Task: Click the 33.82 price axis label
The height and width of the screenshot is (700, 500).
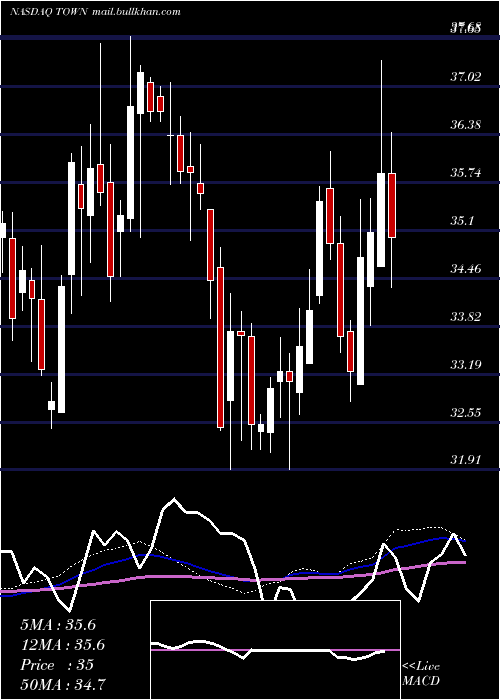Action: pyautogui.click(x=466, y=317)
